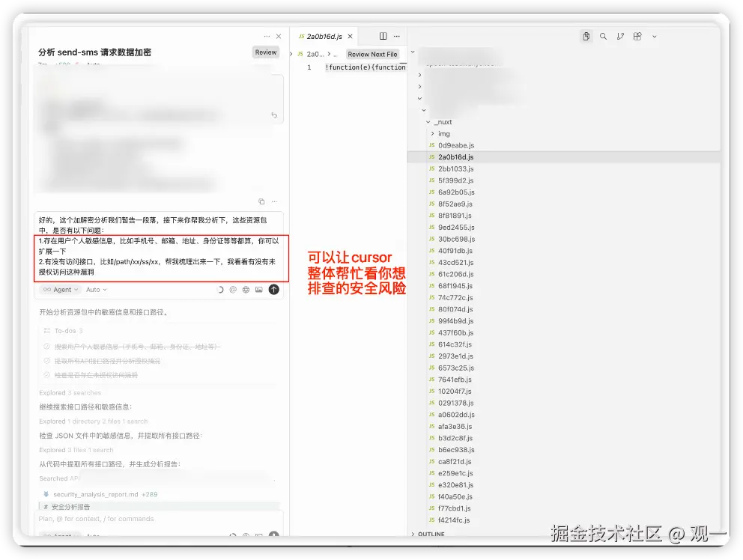The width and height of the screenshot is (743, 560).
Task: Expand the additional views chevron
Action: [655, 37]
